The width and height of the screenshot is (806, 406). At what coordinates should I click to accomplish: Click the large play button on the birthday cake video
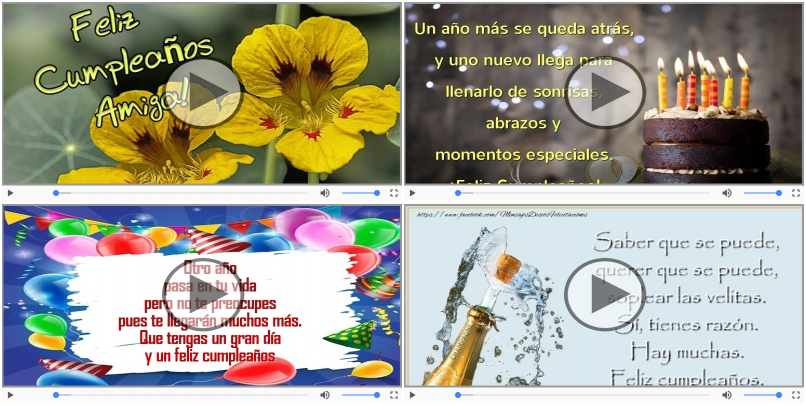click(x=604, y=92)
